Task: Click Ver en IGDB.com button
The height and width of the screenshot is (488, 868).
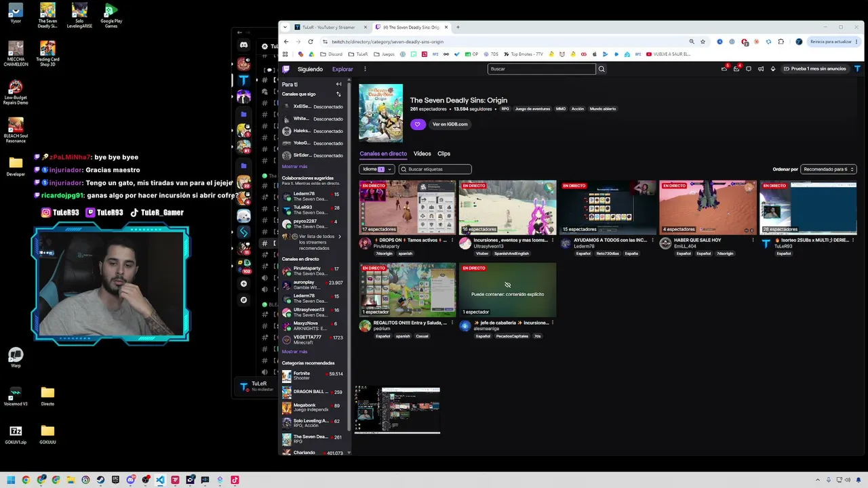Action: point(450,124)
